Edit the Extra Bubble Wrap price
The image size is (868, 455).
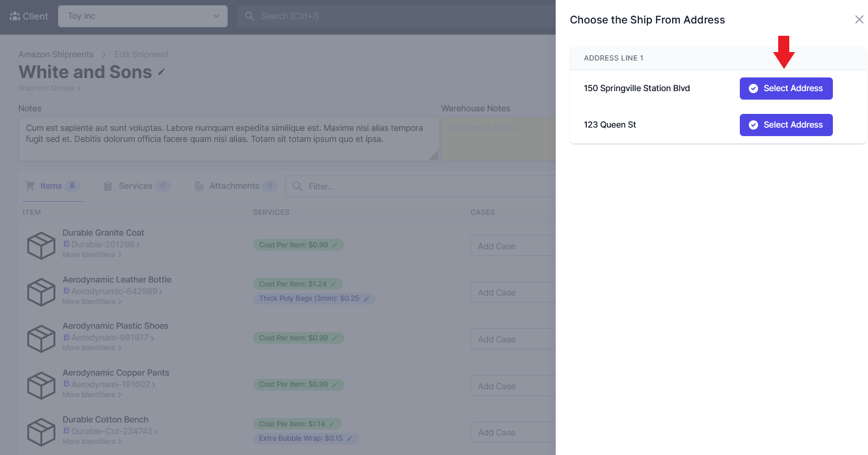coord(349,438)
